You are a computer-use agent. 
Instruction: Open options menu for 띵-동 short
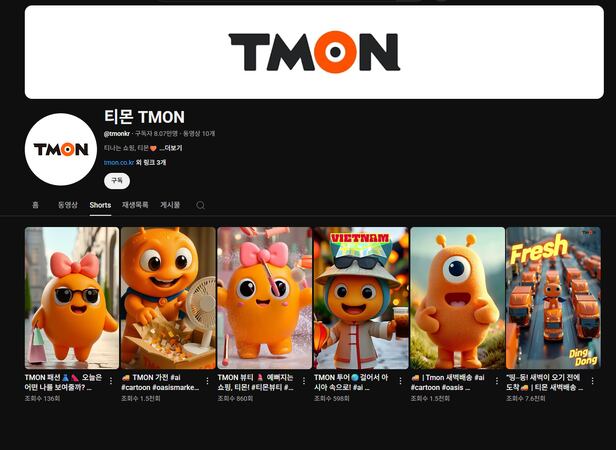pos(592,381)
